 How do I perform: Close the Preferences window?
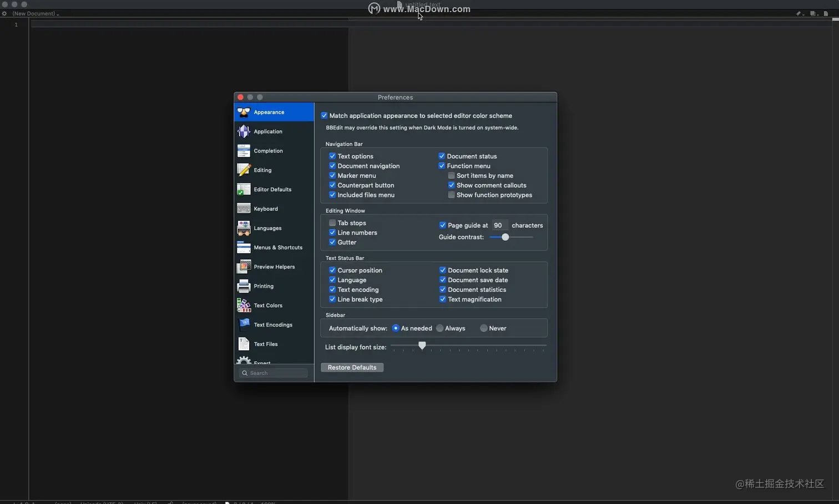(x=240, y=97)
